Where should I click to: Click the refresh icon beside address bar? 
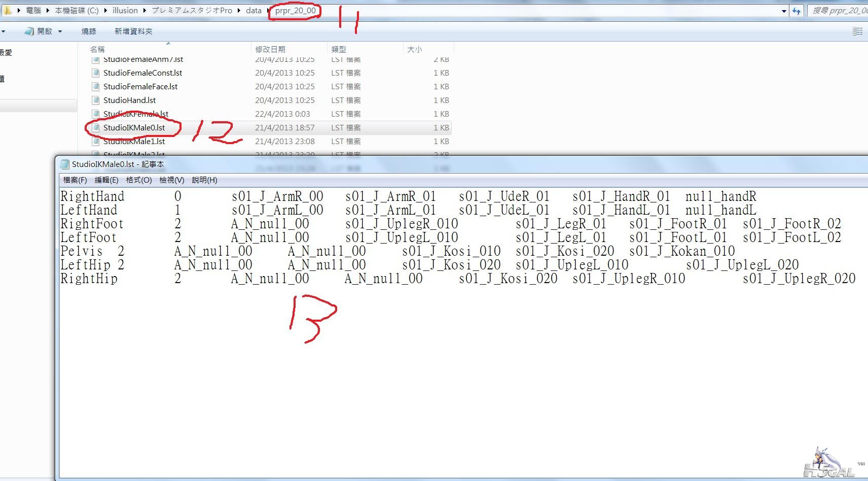coord(797,11)
